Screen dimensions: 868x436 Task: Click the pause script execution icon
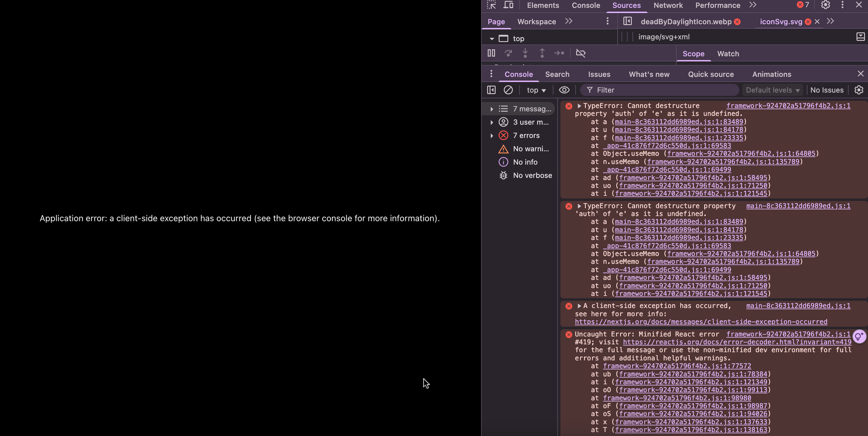click(491, 53)
